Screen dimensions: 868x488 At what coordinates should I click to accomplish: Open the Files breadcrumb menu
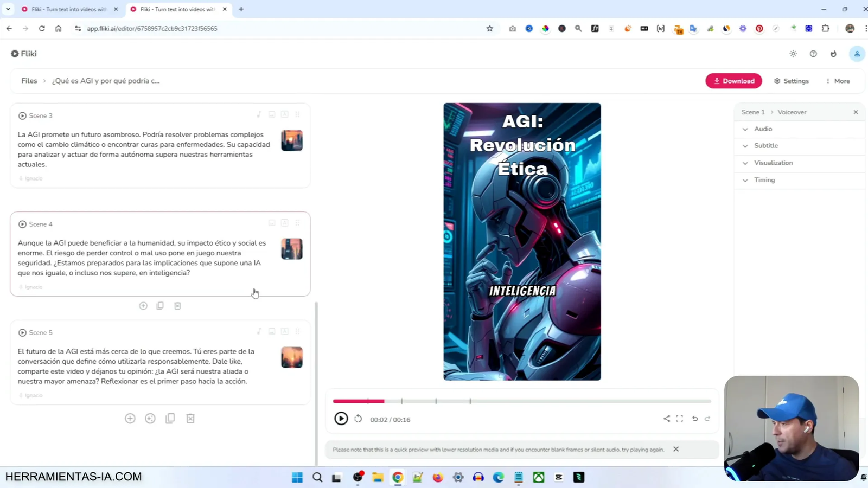29,80
